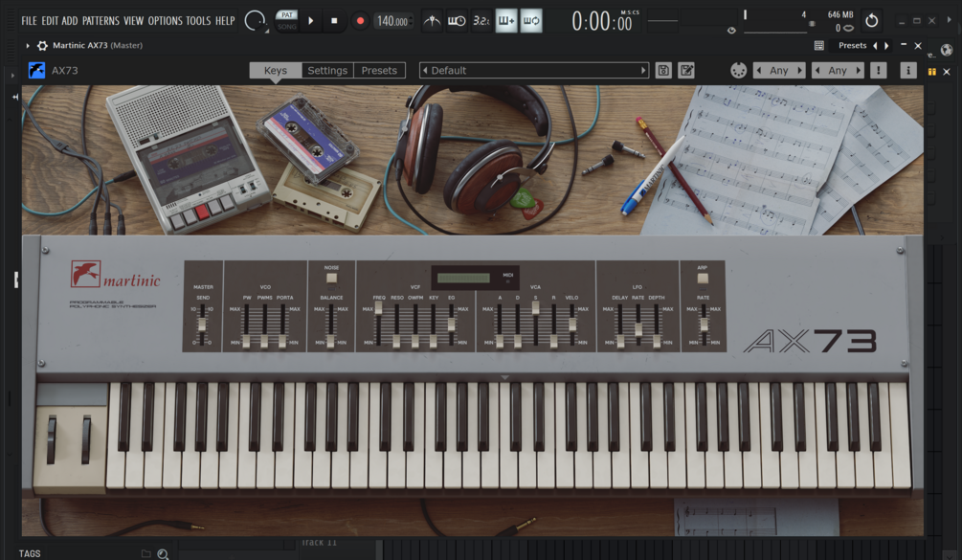Click the LFO RATE slider handle

[638, 330]
